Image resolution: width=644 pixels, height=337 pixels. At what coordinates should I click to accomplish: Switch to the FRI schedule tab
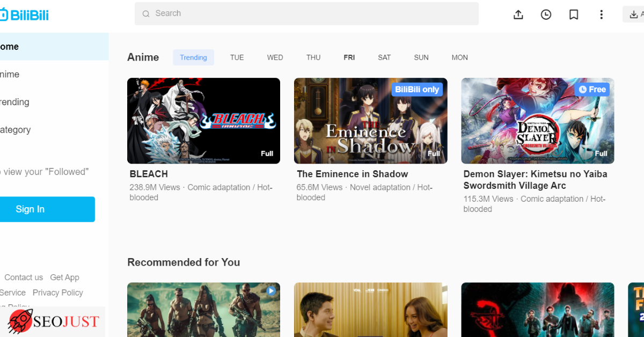349,57
